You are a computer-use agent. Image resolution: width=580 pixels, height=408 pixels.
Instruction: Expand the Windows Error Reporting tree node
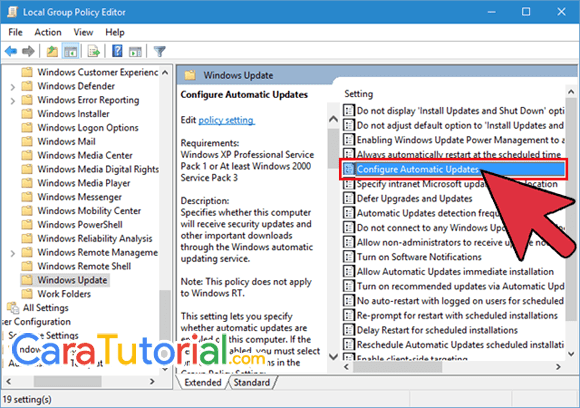click(x=13, y=101)
